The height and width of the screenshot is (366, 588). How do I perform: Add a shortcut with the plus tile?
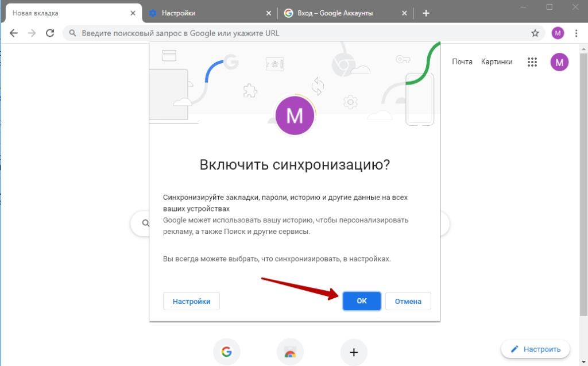(354, 352)
